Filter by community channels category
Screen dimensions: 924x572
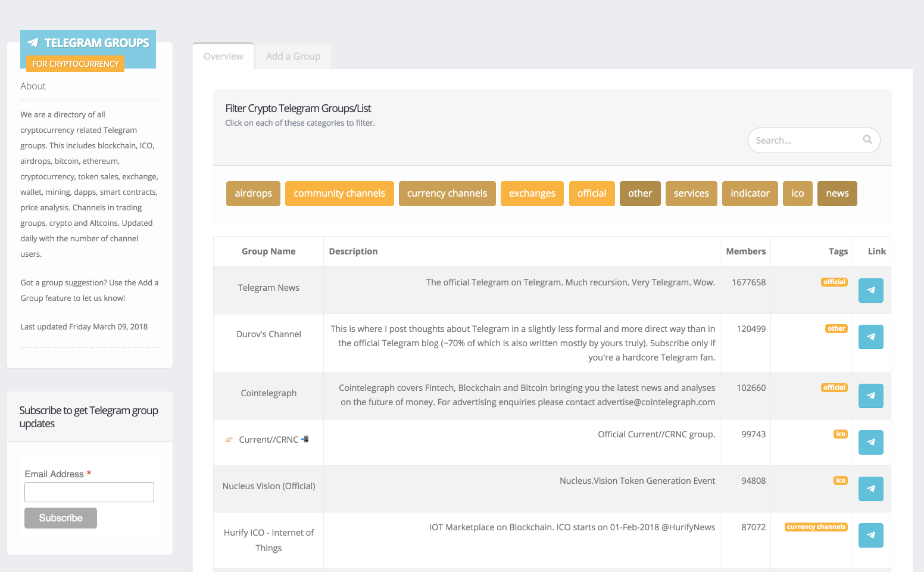tap(339, 194)
